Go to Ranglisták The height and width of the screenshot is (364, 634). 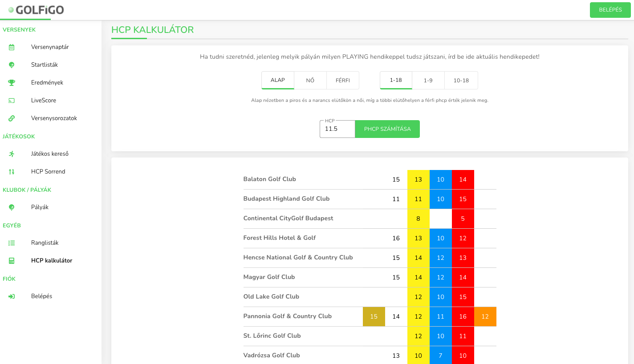45,243
